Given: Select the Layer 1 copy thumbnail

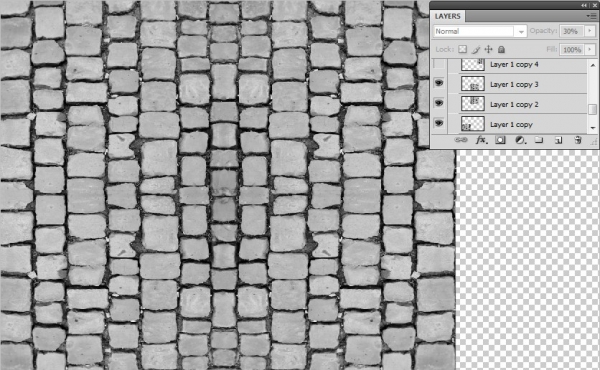Looking at the screenshot, I should (473, 124).
